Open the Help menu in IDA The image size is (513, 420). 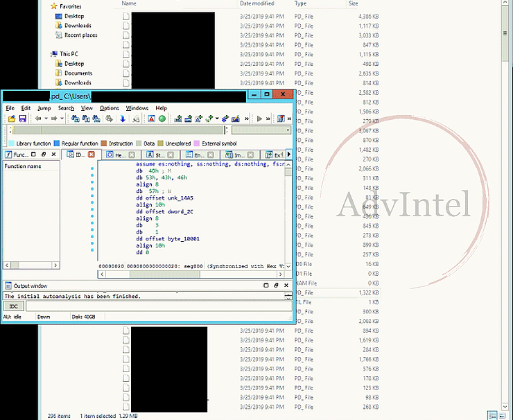162,108
